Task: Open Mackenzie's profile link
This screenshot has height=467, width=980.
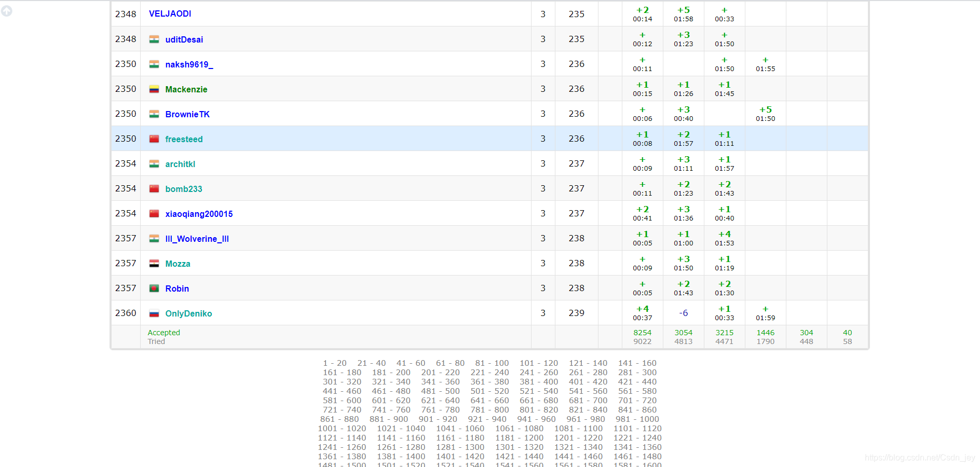Action: click(x=186, y=89)
